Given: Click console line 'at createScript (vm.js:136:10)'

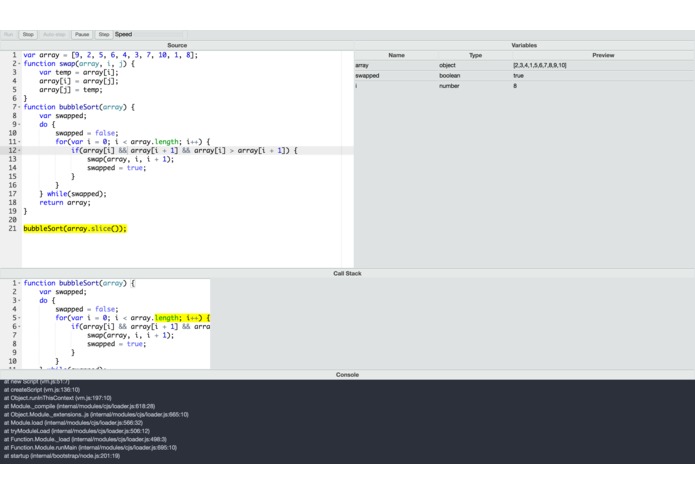Looking at the screenshot, I should click(42, 390).
